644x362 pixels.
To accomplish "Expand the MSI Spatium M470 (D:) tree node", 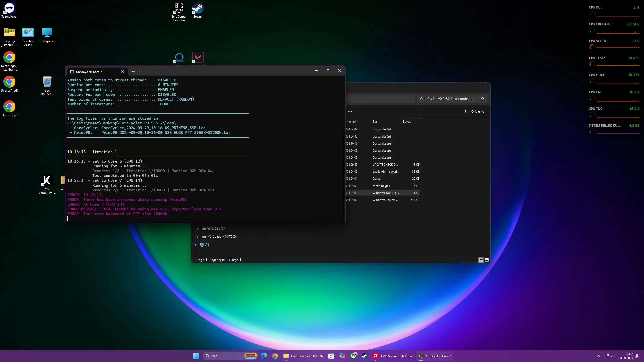I will 197,237.
